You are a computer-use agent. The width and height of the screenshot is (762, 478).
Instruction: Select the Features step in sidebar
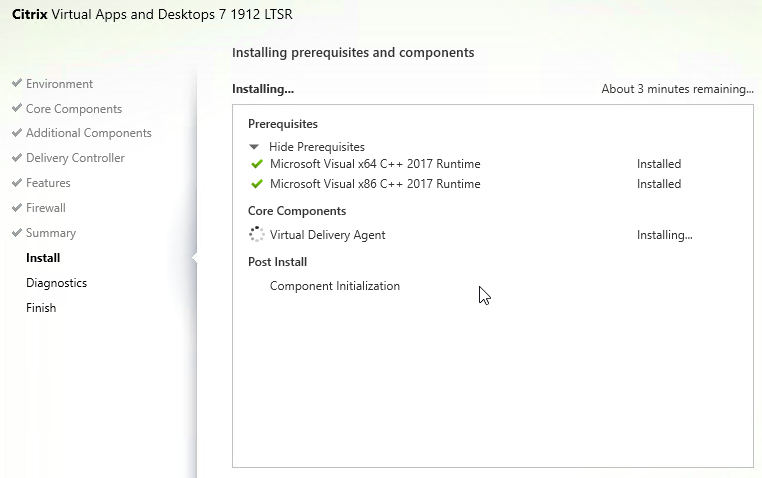(48, 183)
